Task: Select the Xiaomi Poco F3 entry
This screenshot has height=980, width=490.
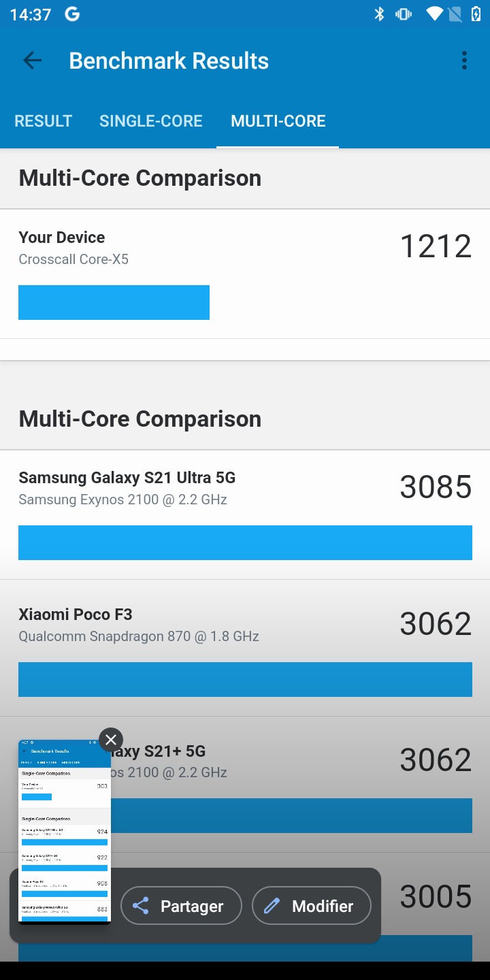Action: pos(245,649)
